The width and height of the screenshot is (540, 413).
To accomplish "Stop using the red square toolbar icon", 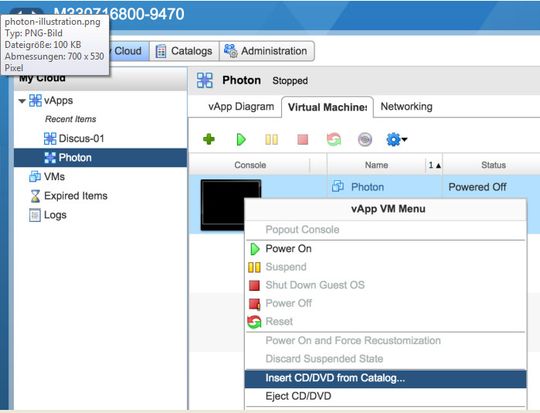I will tap(302, 140).
